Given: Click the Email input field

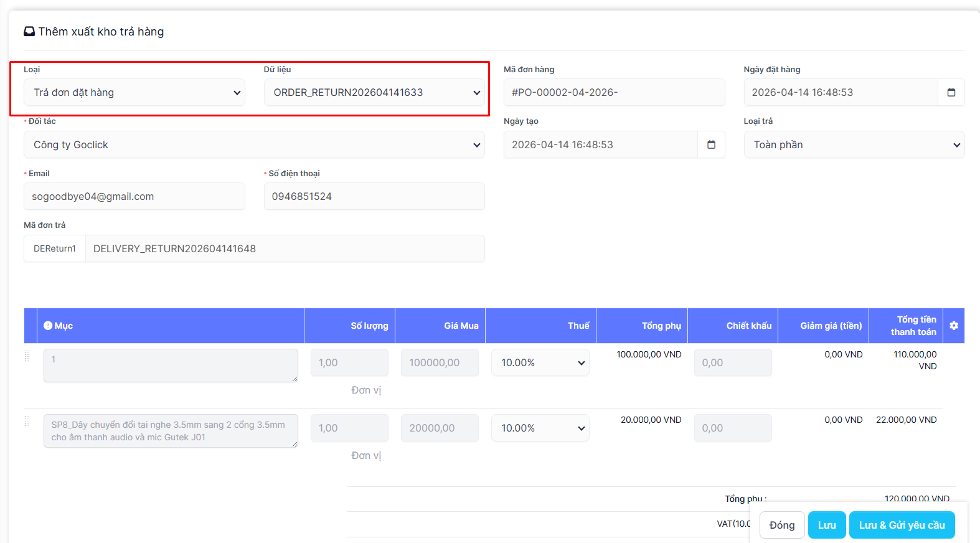Looking at the screenshot, I should click(x=134, y=196).
